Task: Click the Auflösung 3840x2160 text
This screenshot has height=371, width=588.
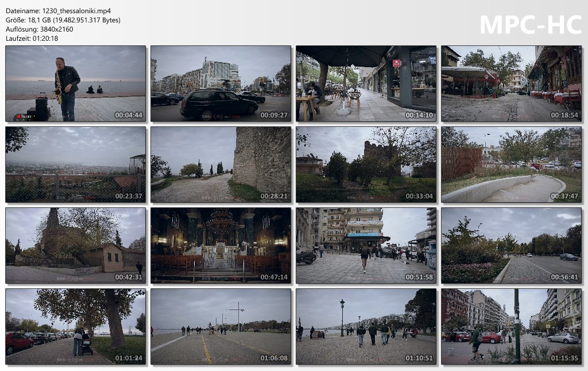Action: point(40,29)
